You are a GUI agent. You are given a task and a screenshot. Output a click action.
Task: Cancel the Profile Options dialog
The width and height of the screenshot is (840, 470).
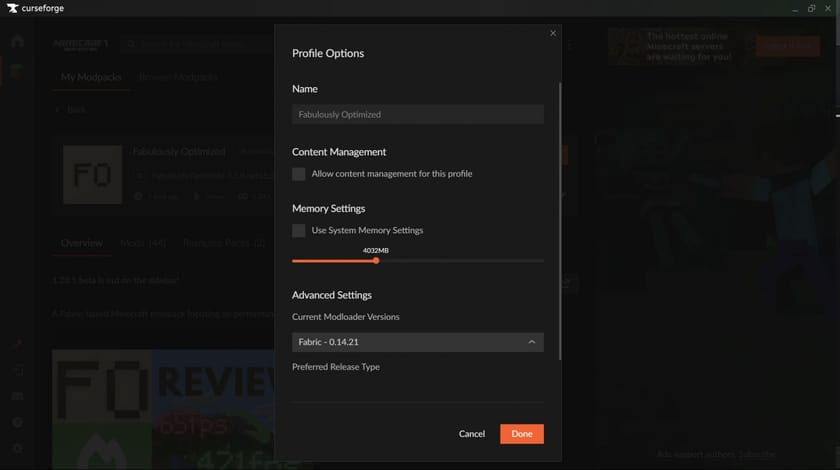[472, 434]
